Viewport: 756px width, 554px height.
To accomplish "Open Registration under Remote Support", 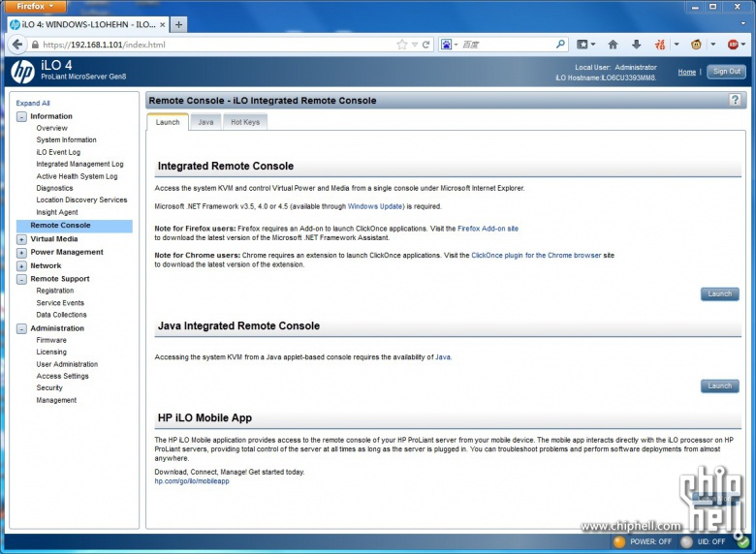I will [x=55, y=291].
